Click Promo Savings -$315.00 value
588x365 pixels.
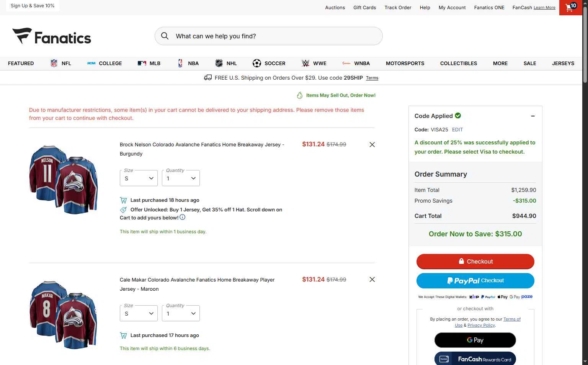click(524, 201)
